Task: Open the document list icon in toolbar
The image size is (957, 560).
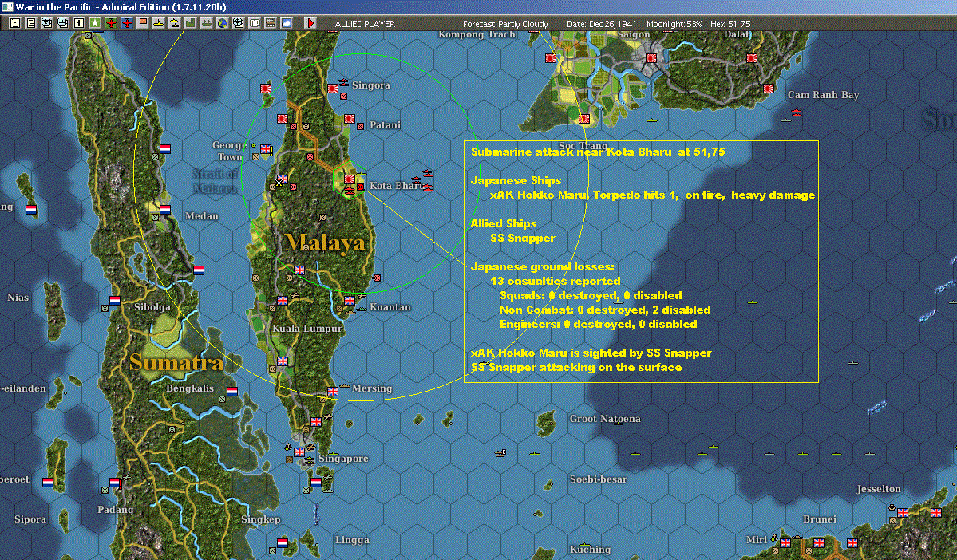Action: click(x=31, y=23)
